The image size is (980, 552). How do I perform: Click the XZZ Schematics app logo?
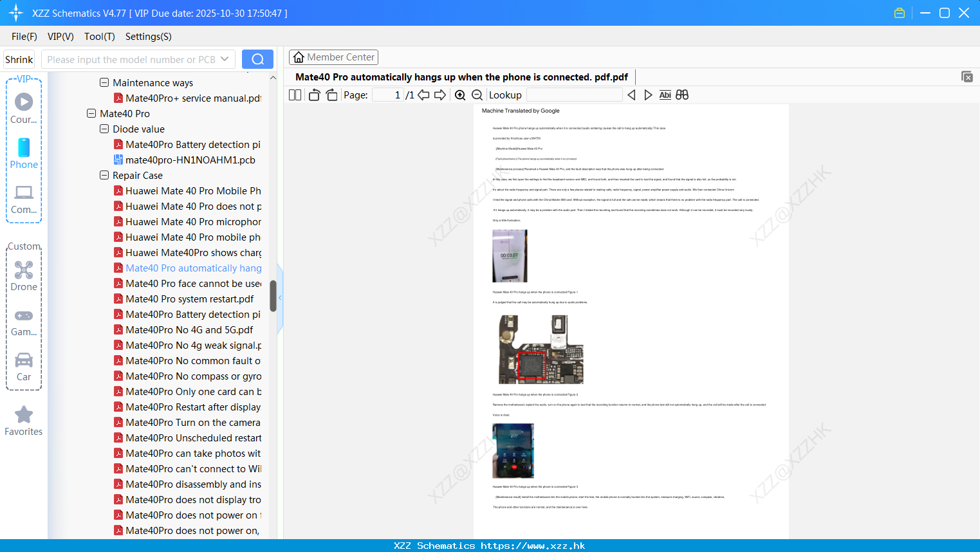[16, 13]
